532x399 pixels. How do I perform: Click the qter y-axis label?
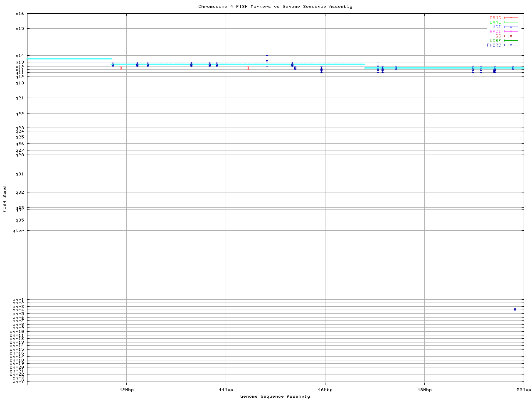click(18, 231)
